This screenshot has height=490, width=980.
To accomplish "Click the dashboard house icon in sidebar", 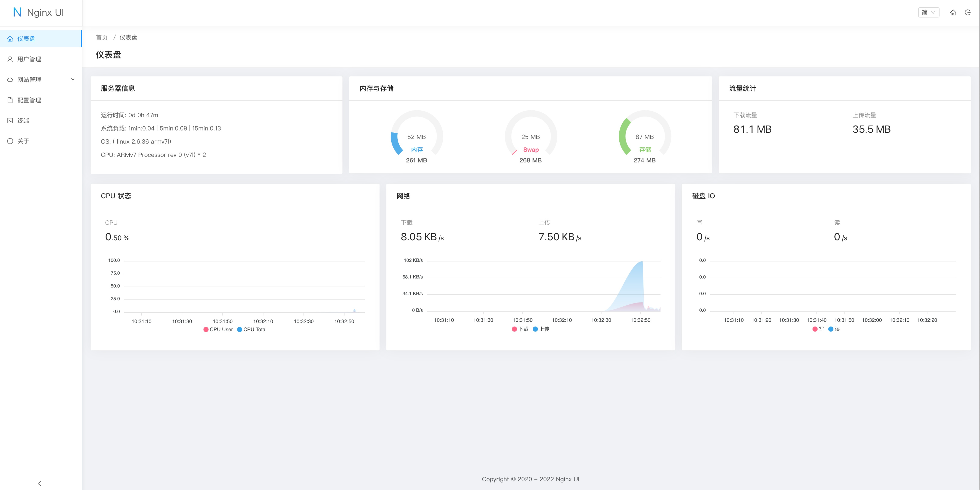I will click(x=10, y=39).
